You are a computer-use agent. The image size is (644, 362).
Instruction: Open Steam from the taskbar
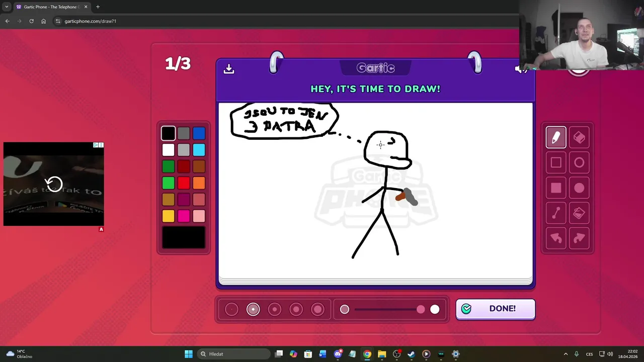[x=411, y=354]
